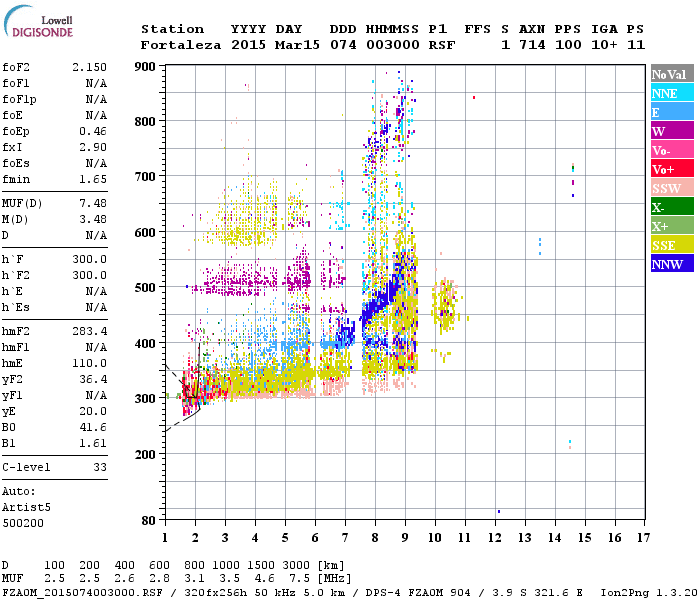700x600 pixels.
Task: Click the PPS value 100
Action: point(568,45)
